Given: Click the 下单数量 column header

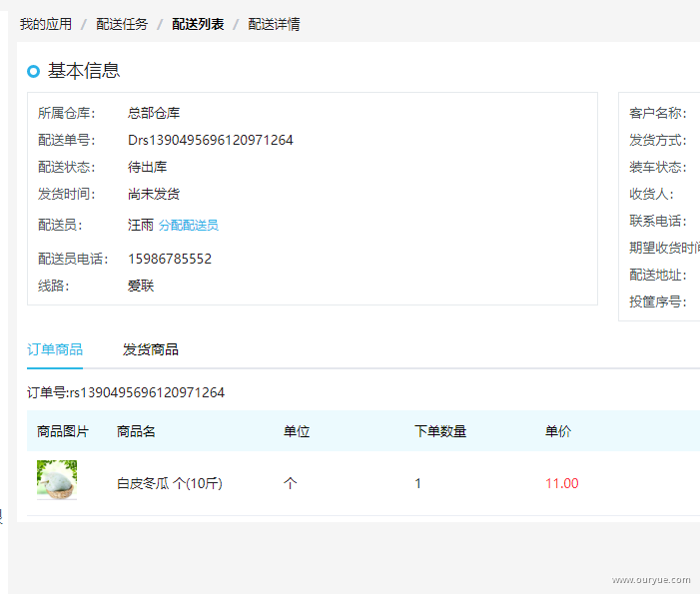Looking at the screenshot, I should coord(440,431).
